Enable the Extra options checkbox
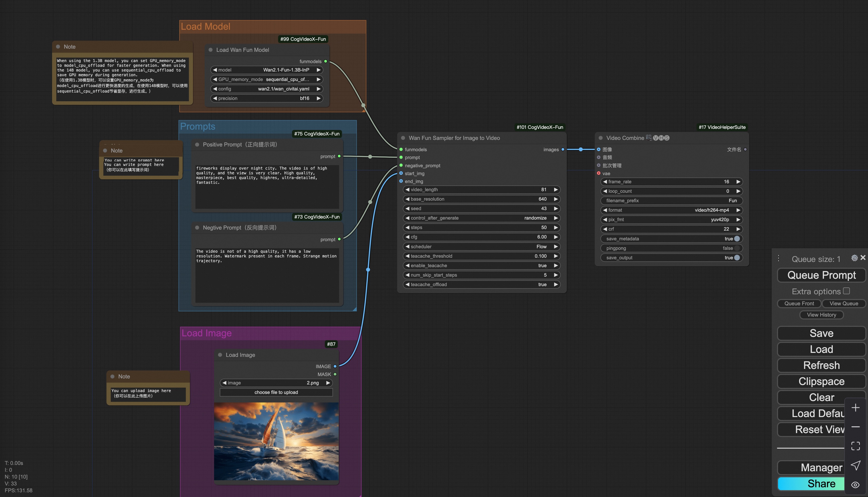The height and width of the screenshot is (497, 868). (x=846, y=291)
